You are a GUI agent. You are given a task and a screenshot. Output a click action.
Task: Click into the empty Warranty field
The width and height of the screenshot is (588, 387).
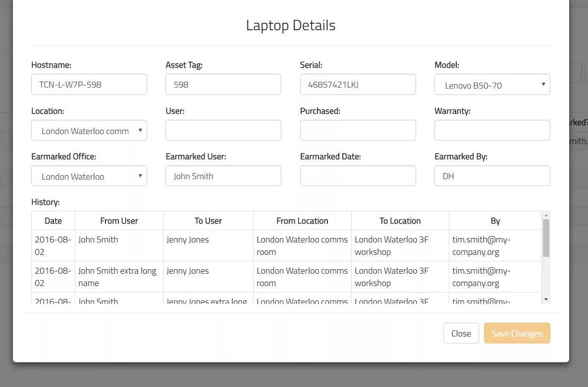point(492,130)
